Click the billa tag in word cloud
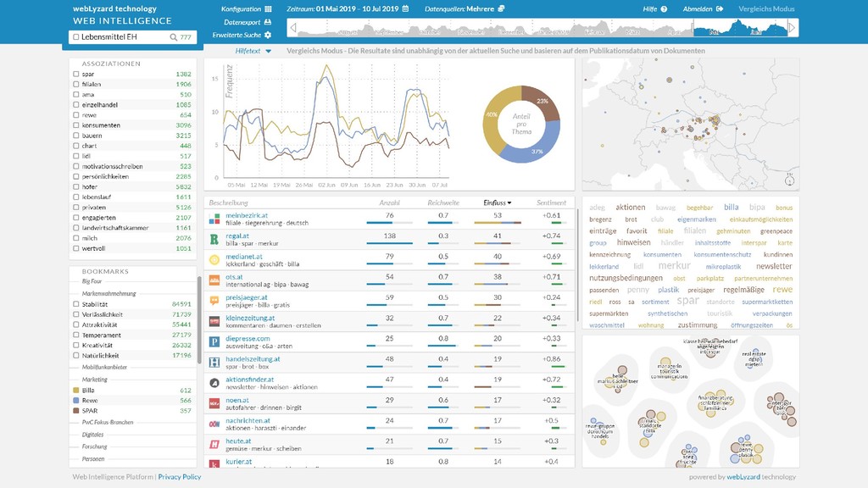Image resolution: width=868 pixels, height=488 pixels. click(x=732, y=207)
